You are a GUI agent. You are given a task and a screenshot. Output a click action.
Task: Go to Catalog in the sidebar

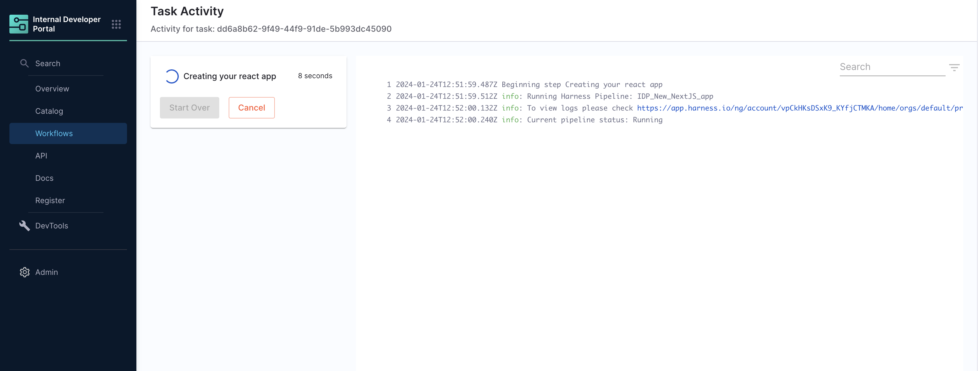tap(49, 111)
